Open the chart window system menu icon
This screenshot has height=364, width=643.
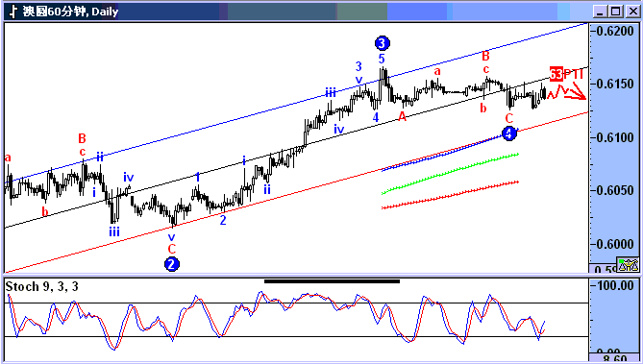point(13,12)
